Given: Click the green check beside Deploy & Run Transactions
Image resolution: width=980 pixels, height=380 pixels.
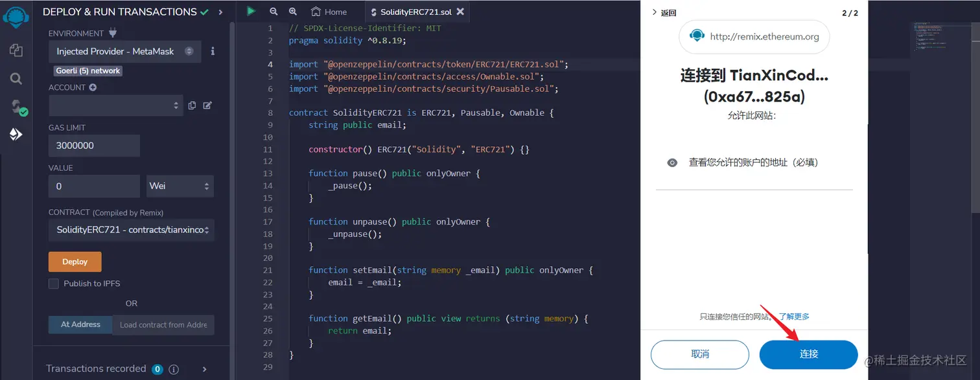Looking at the screenshot, I should (x=205, y=12).
